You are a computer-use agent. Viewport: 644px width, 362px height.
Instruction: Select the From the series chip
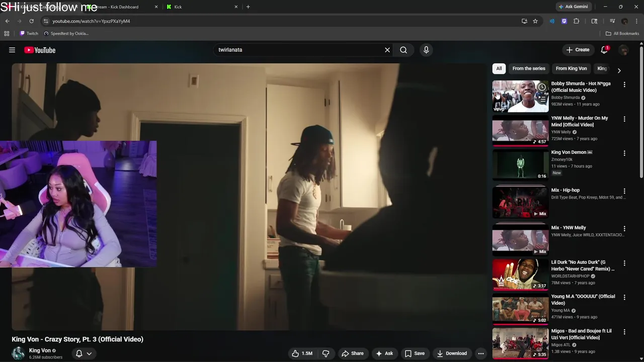coord(529,68)
